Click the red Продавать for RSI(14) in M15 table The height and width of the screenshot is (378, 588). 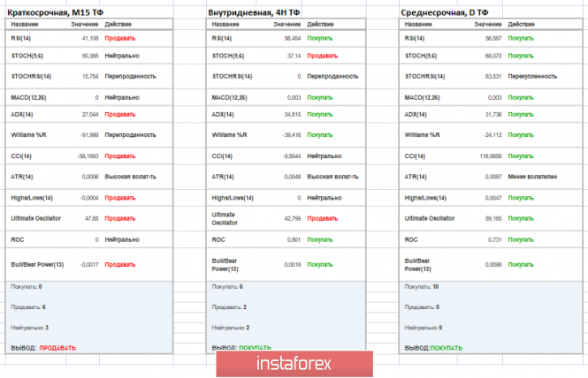[x=120, y=38]
